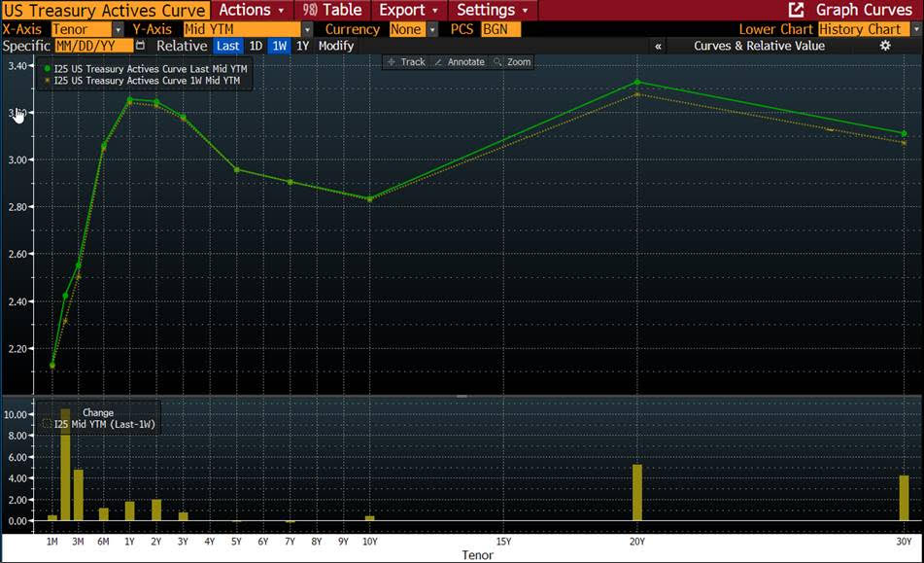Click the 3M change bar in lower chart
This screenshot has height=563, width=924.
pos(79,495)
